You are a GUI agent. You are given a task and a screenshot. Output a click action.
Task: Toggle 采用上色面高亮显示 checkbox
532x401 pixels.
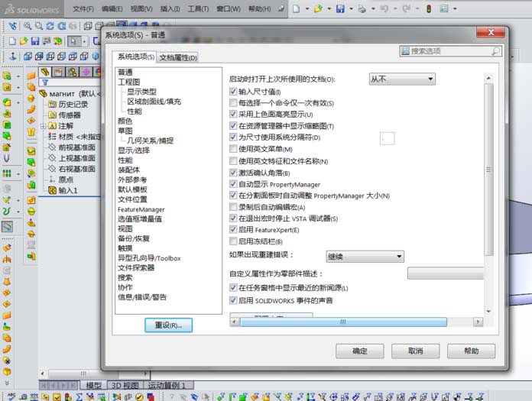pyautogui.click(x=233, y=115)
